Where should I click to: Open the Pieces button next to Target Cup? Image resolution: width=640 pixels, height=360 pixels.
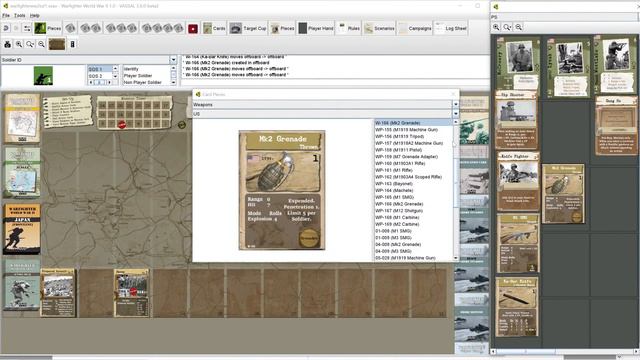point(282,28)
